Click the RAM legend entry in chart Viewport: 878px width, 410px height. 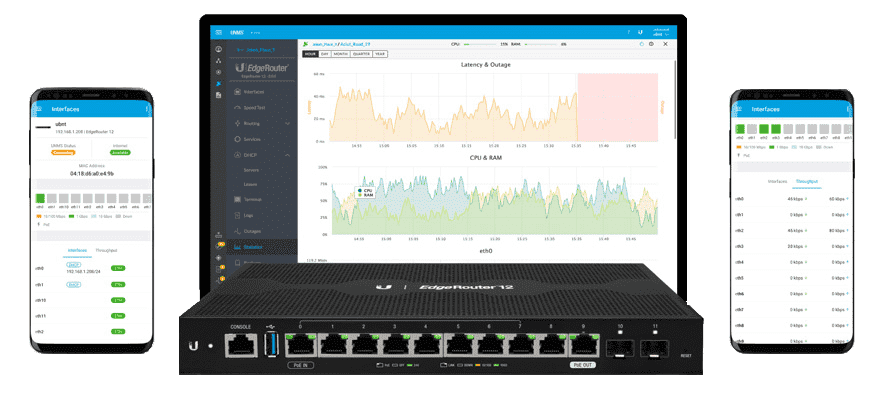click(366, 194)
